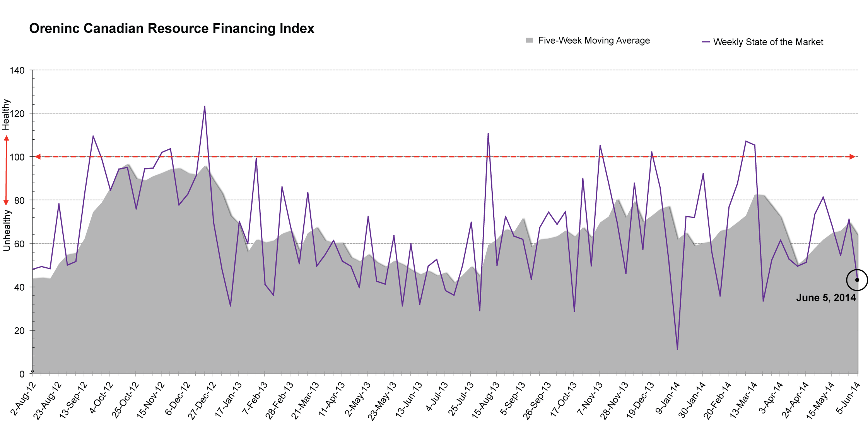868x441 pixels.
Task: Click the 17-Jan-13 date label
Action: [228, 400]
